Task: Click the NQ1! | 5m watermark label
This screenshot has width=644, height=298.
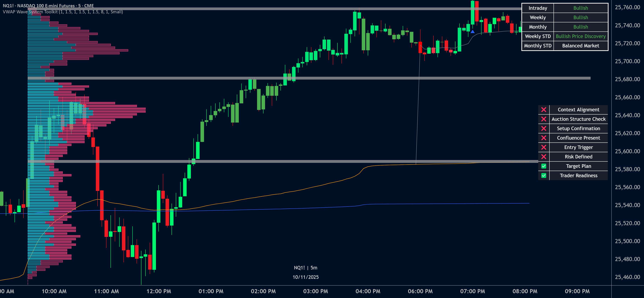Action: click(x=306, y=268)
